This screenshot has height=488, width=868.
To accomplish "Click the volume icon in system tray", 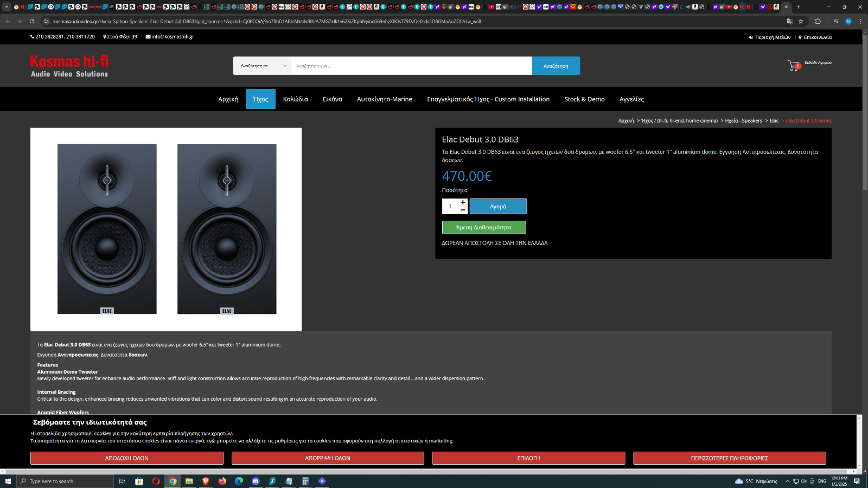I will (803, 481).
